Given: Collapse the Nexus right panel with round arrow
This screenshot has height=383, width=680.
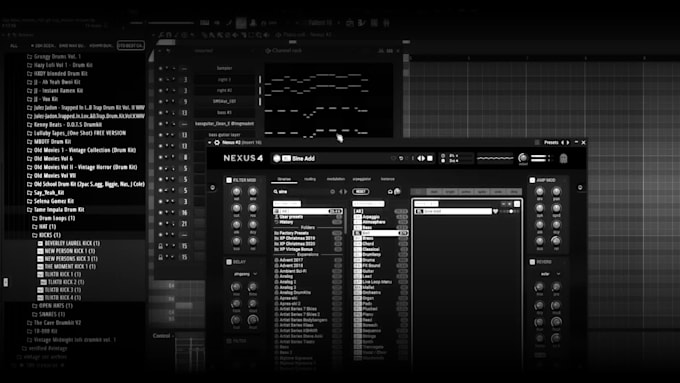Looking at the screenshot, I should (x=580, y=187).
